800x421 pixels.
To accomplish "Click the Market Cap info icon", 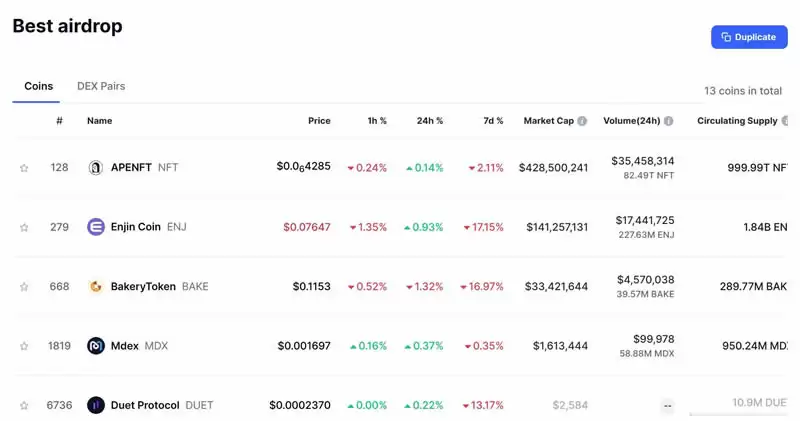I will [582, 121].
